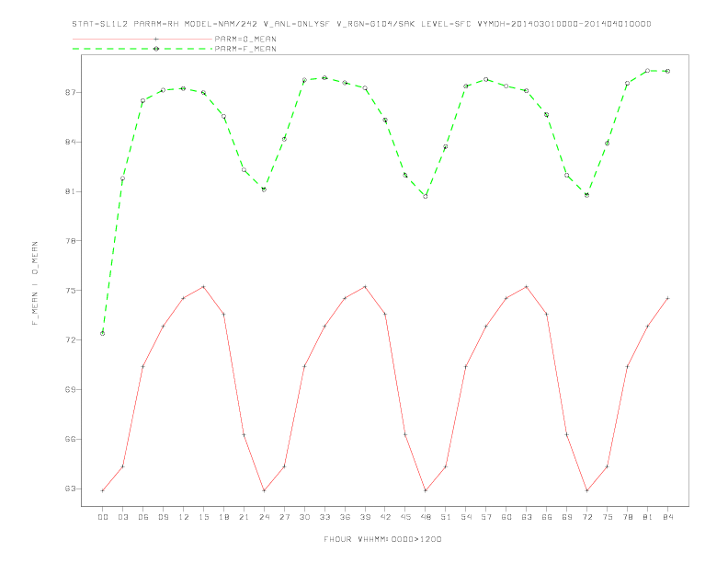Image resolution: width=728 pixels, height=563 pixels.
Task: Click the vertical axis title F_MEAN | O_MEAN
Action: 35,283
